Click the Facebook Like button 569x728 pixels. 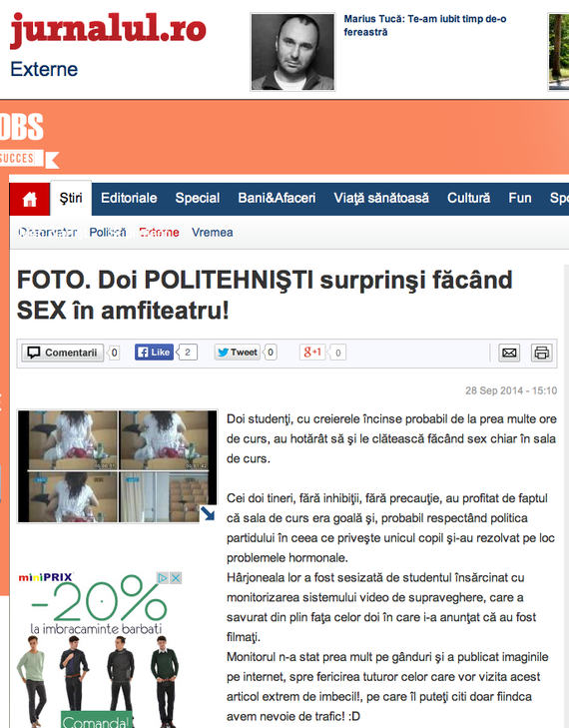154,352
